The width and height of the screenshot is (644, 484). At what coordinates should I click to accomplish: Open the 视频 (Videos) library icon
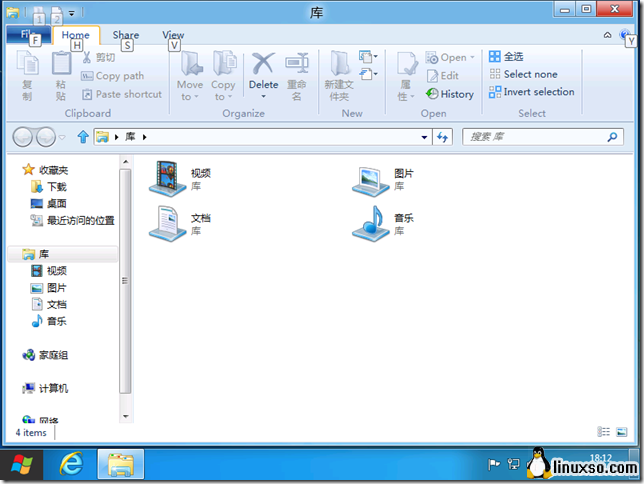(167, 178)
